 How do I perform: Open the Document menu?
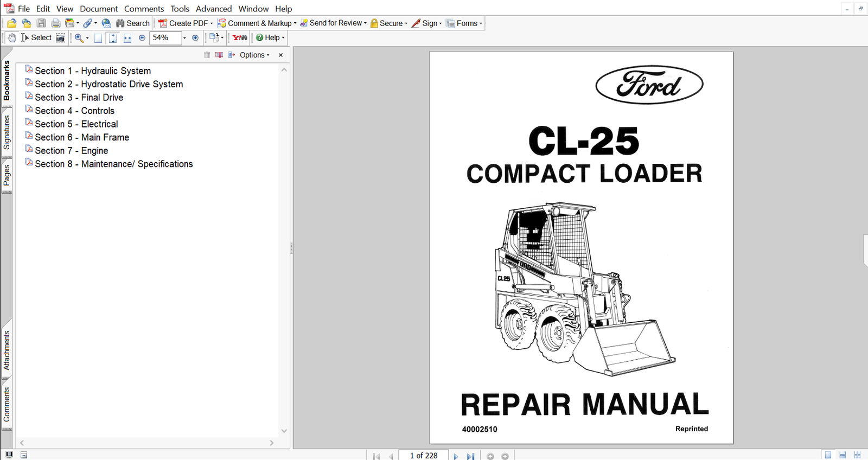click(x=99, y=9)
